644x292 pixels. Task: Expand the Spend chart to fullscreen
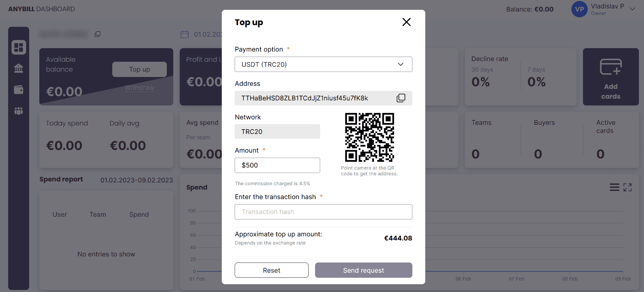[628, 187]
